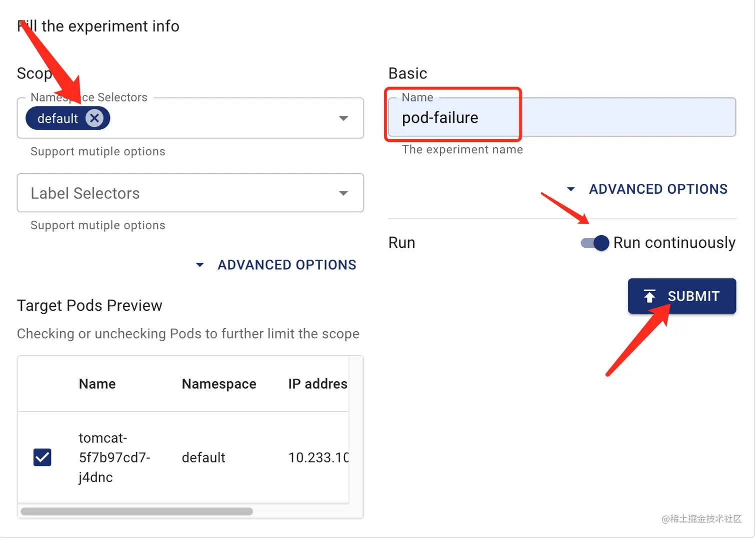Open the Label Selectors dropdown
The height and width of the screenshot is (538, 756).
tap(190, 193)
